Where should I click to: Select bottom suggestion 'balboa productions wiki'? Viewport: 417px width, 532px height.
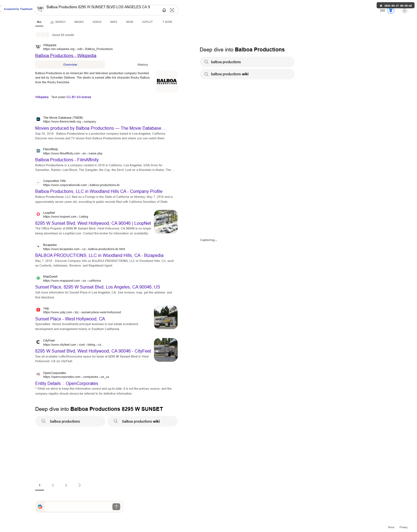pyautogui.click(x=142, y=421)
